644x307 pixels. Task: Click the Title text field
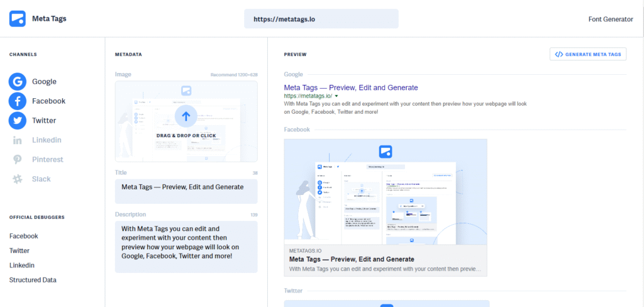[x=186, y=191]
